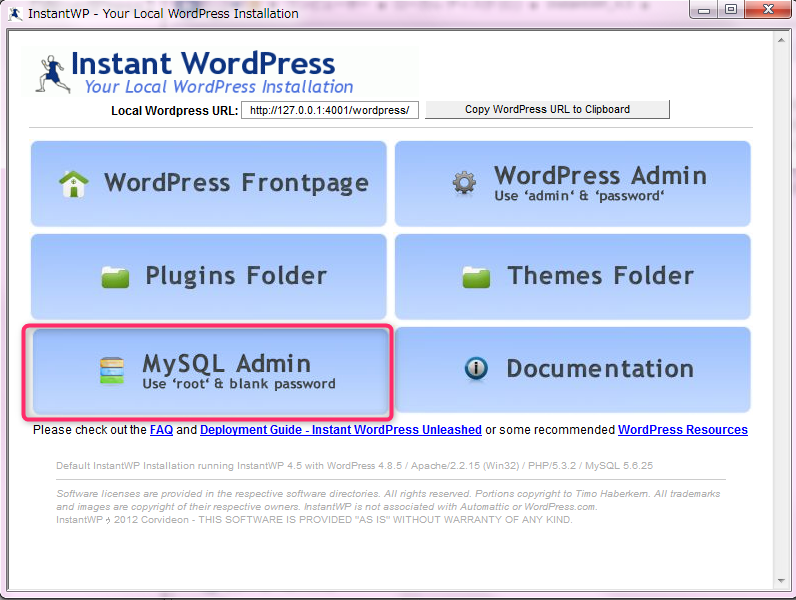The image size is (796, 600).
Task: Click the InstantWP title bar app icon
Action: coord(15,14)
